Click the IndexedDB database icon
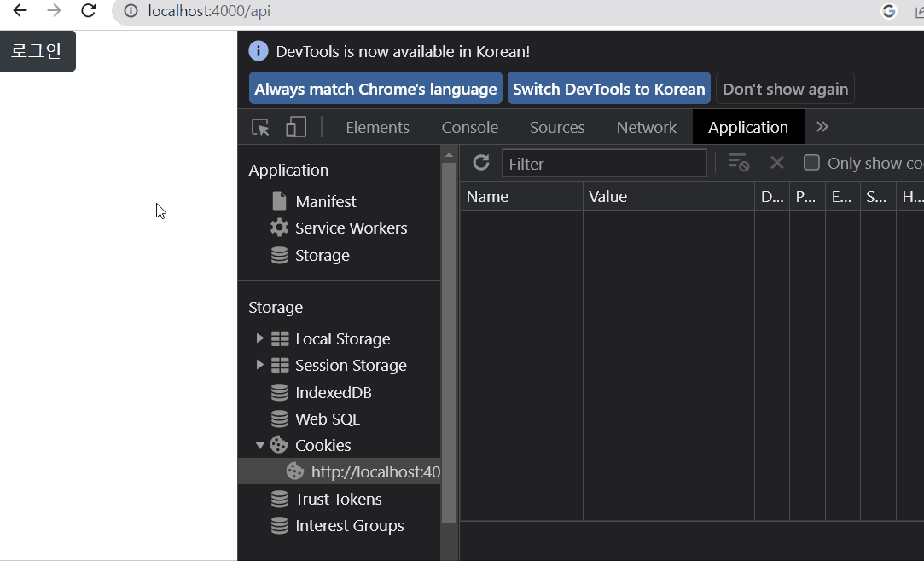The width and height of the screenshot is (924, 561). (279, 392)
